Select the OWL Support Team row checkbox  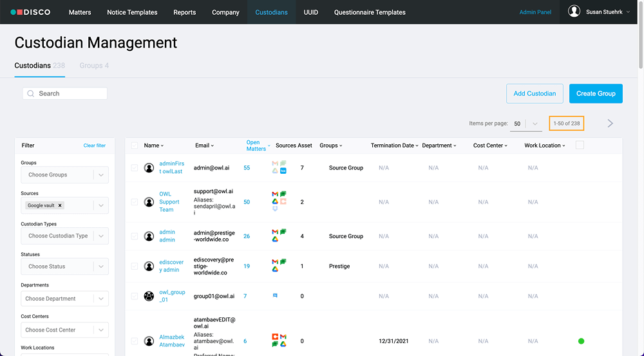coord(135,202)
